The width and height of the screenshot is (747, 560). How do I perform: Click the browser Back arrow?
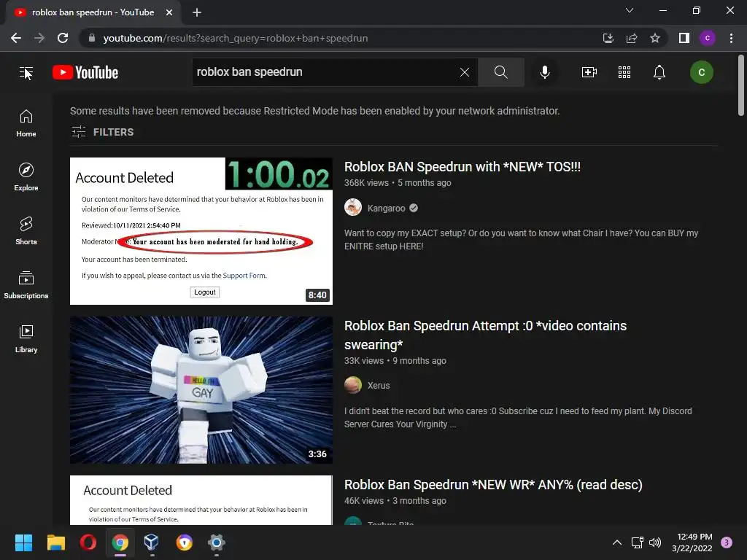tap(16, 38)
